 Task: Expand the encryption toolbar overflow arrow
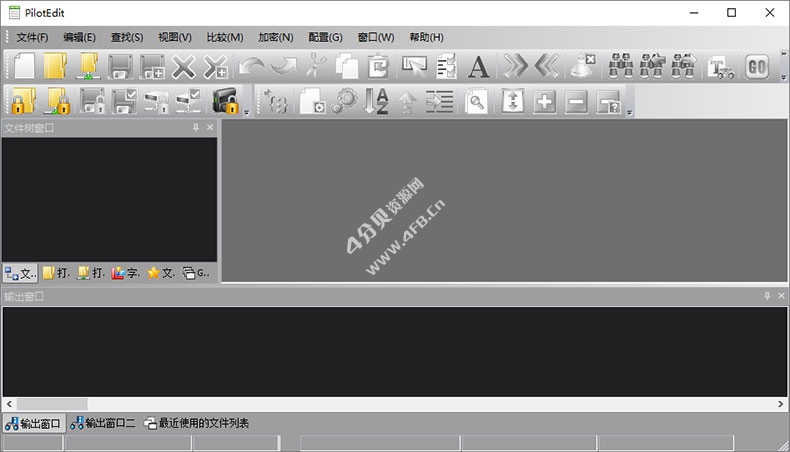(247, 113)
